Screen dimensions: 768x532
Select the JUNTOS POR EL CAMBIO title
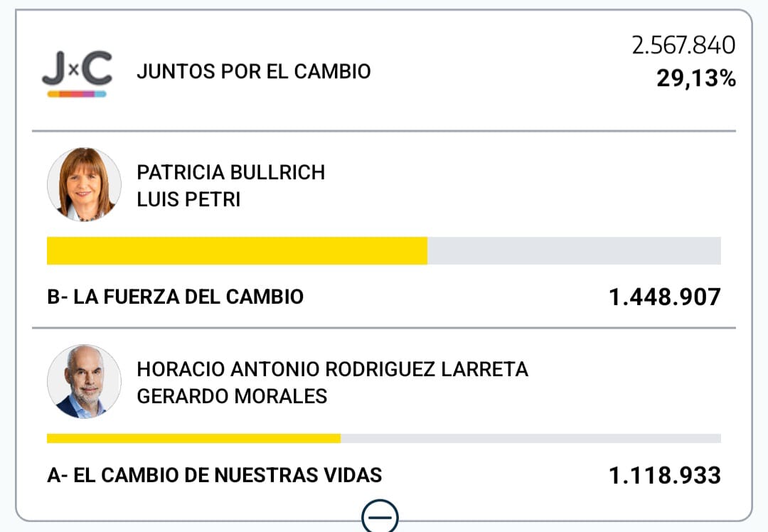pos(253,72)
